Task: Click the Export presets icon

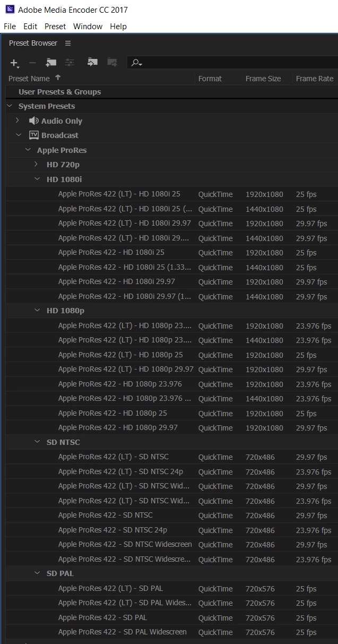Action: pyautogui.click(x=112, y=62)
